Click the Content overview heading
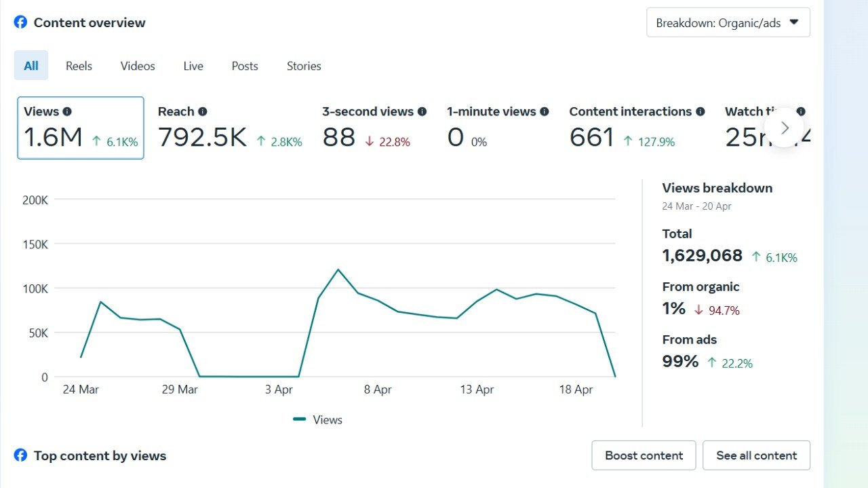Image resolution: width=868 pixels, height=488 pixels. pos(90,22)
